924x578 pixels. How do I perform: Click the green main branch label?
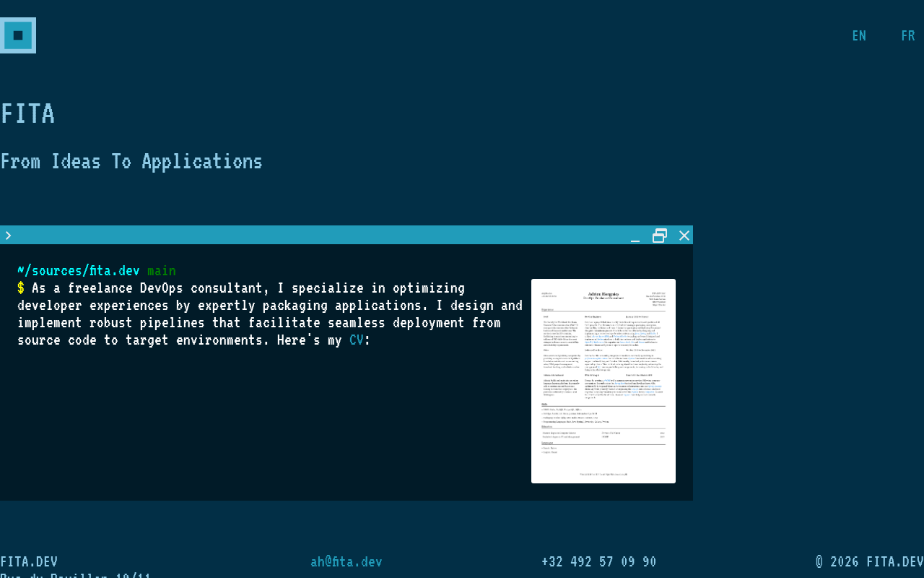click(x=162, y=271)
